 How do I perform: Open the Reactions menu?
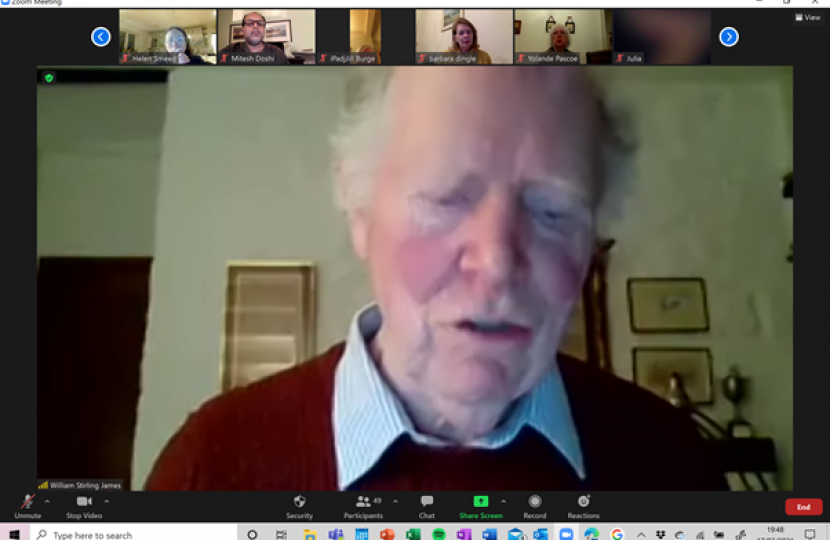pos(583,505)
